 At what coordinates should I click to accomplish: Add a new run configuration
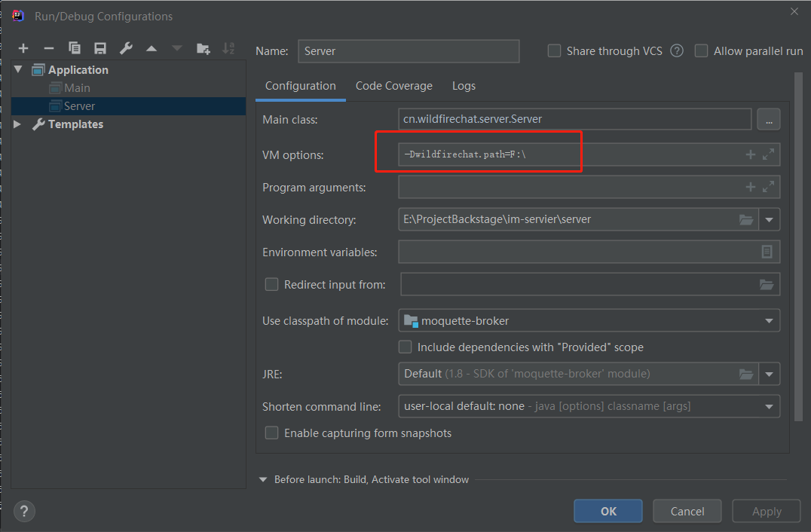23,48
